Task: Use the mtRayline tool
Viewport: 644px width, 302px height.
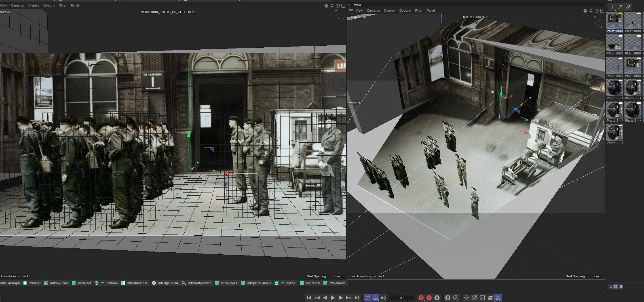Action: [285, 283]
